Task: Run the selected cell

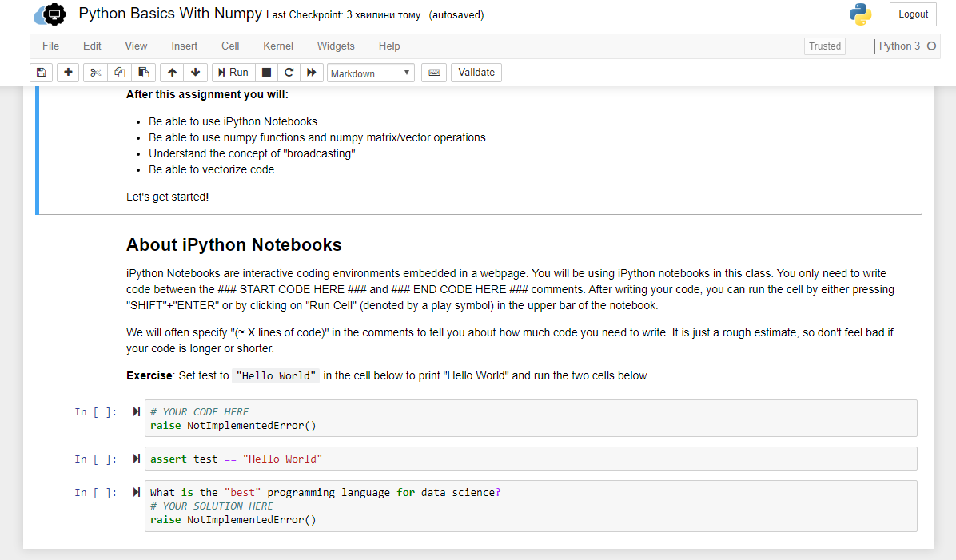Action: 233,73
